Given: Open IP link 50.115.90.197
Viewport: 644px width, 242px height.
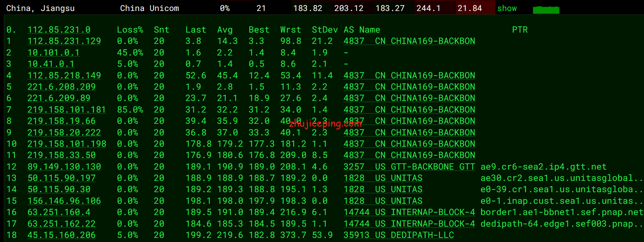Looking at the screenshot, I should (x=61, y=178).
